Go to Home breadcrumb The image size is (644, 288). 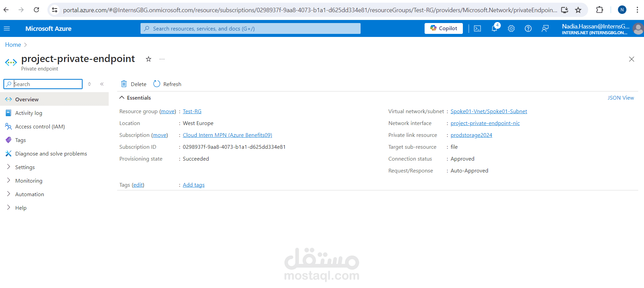pyautogui.click(x=13, y=45)
